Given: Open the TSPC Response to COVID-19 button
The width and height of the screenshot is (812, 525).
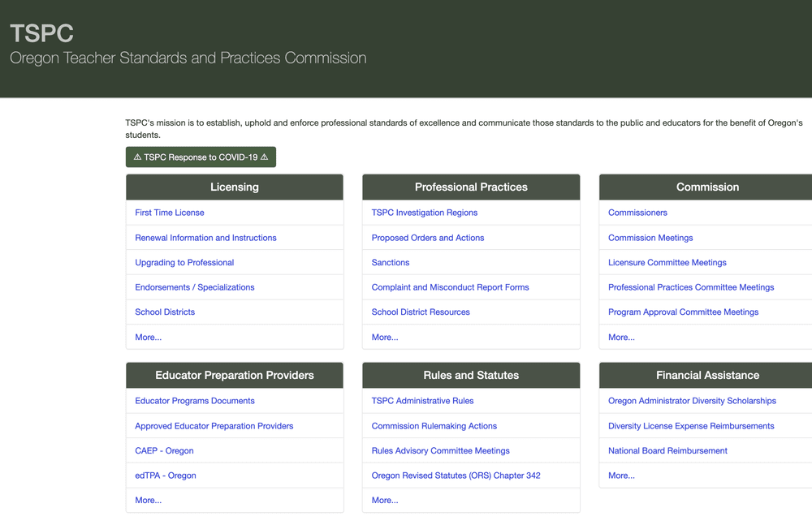Looking at the screenshot, I should [201, 157].
